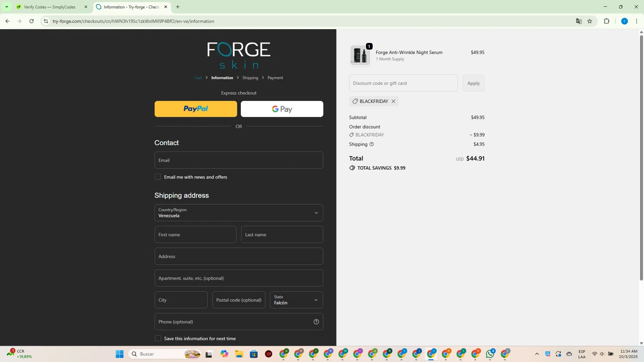This screenshot has width=644, height=362.
Task: Click the volume speaker tray icon
Action: coord(602,354)
